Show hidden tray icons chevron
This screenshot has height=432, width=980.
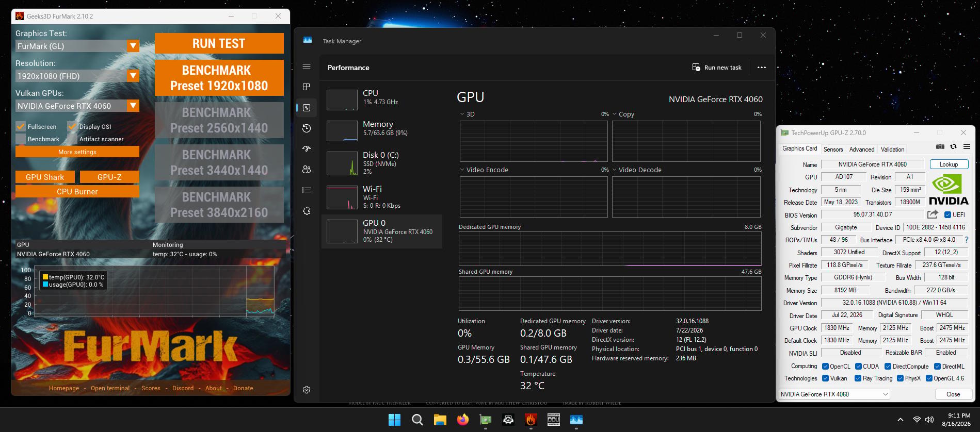(901, 420)
